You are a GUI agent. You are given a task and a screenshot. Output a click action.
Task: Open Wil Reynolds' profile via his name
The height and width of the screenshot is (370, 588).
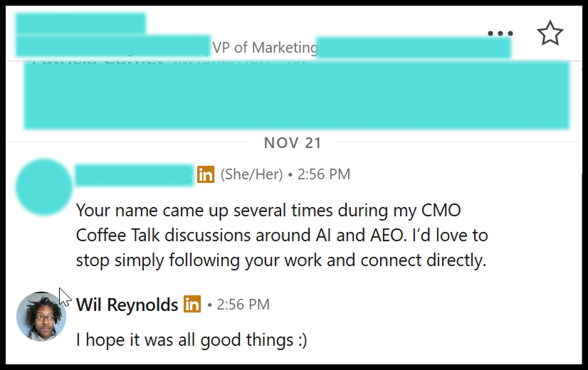(127, 305)
